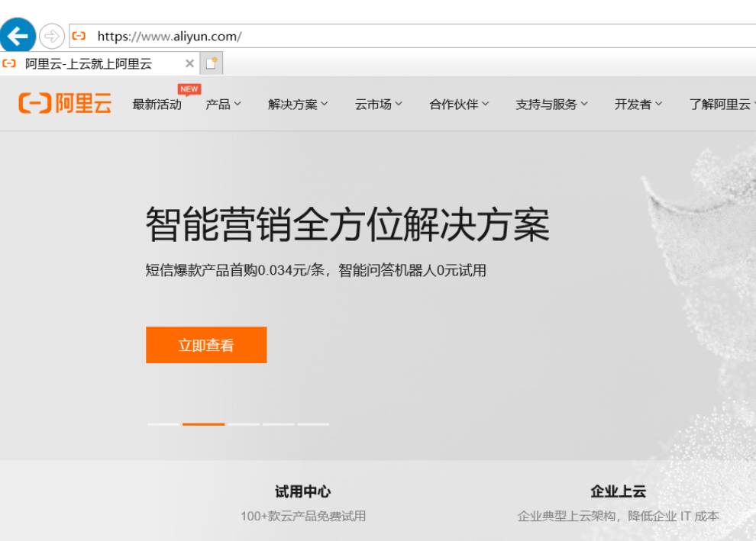Screen dimensions: 756x541
Task: Open the 企业上云 link
Action: [618, 491]
